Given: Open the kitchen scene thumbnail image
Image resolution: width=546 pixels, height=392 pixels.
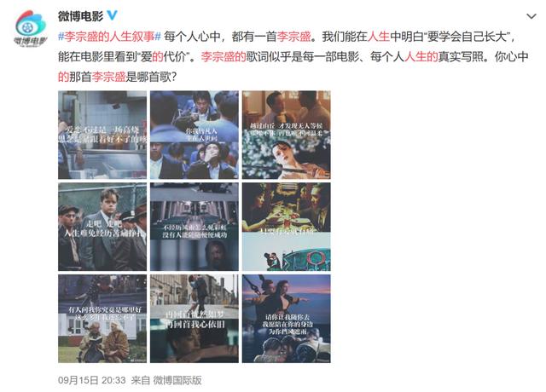Looking at the screenshot, I should coord(102,135).
